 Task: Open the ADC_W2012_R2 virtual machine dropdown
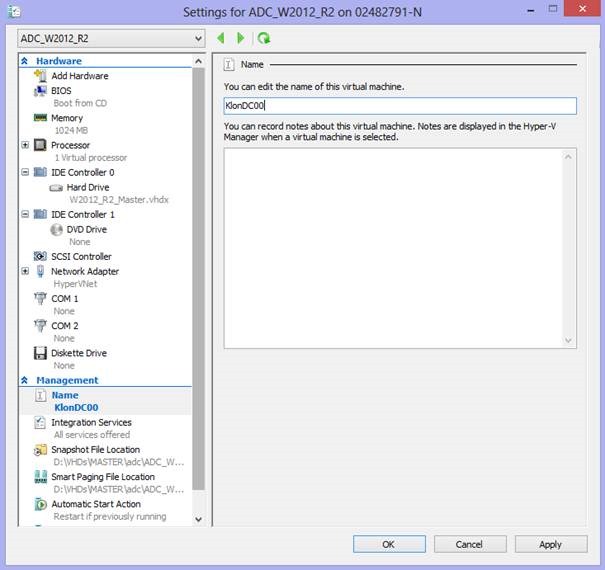pos(111,39)
